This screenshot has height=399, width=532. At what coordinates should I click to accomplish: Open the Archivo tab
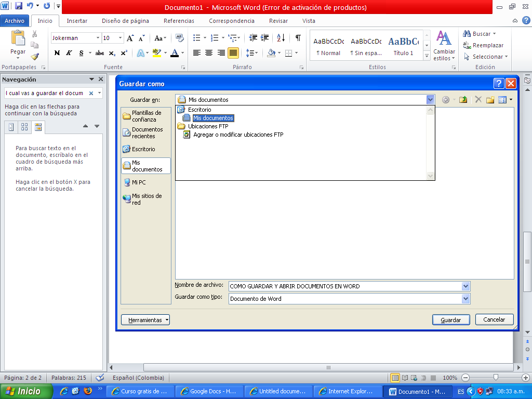click(x=15, y=21)
